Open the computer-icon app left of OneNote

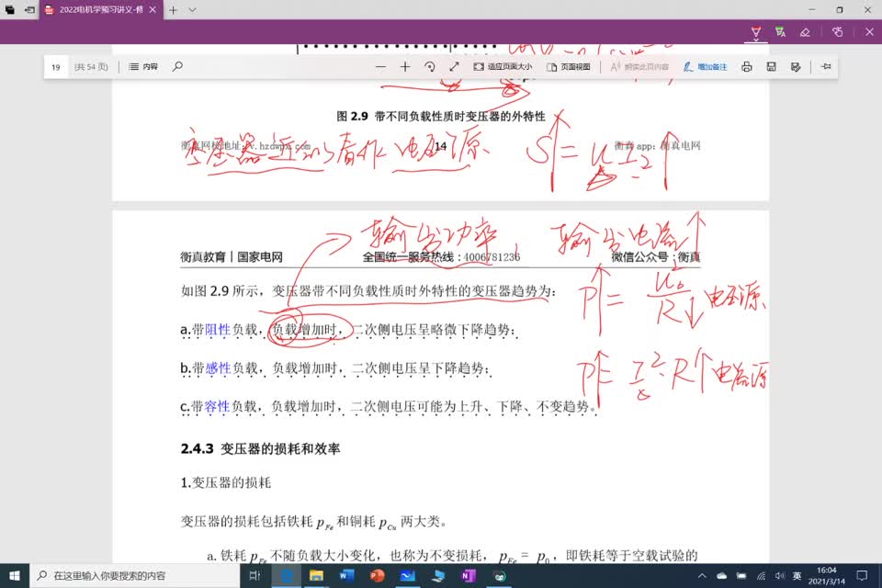437,576
